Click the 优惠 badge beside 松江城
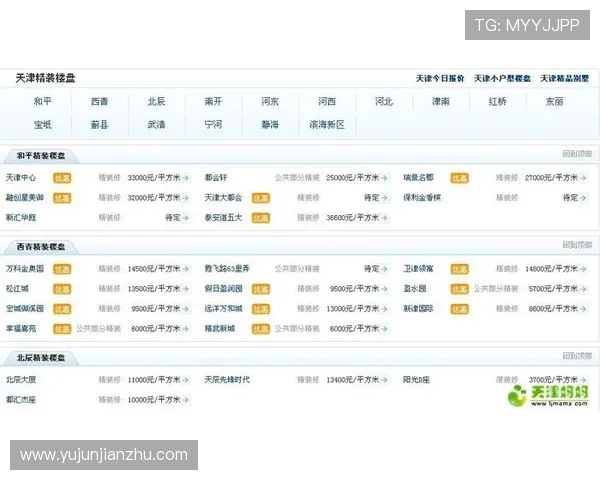 click(62, 289)
